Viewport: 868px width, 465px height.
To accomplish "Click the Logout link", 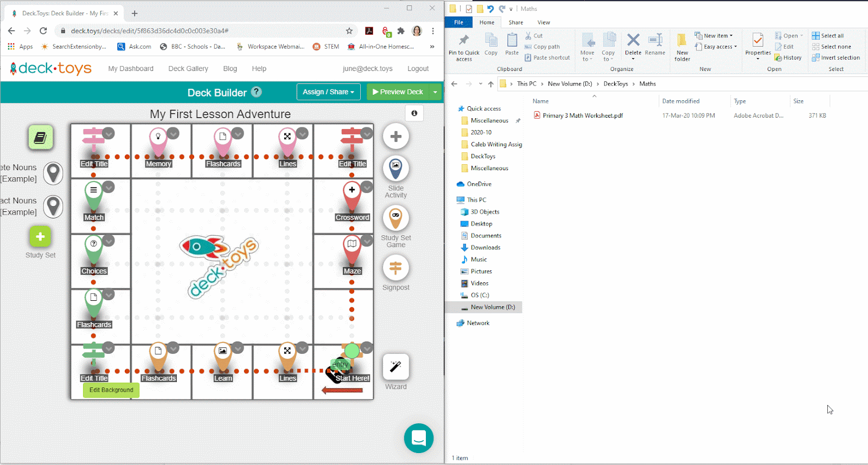I will (418, 69).
